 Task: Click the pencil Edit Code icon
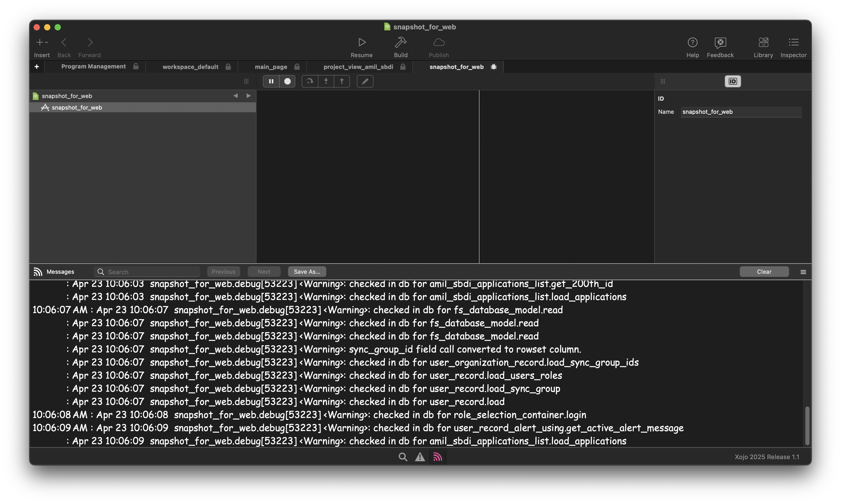click(x=365, y=81)
